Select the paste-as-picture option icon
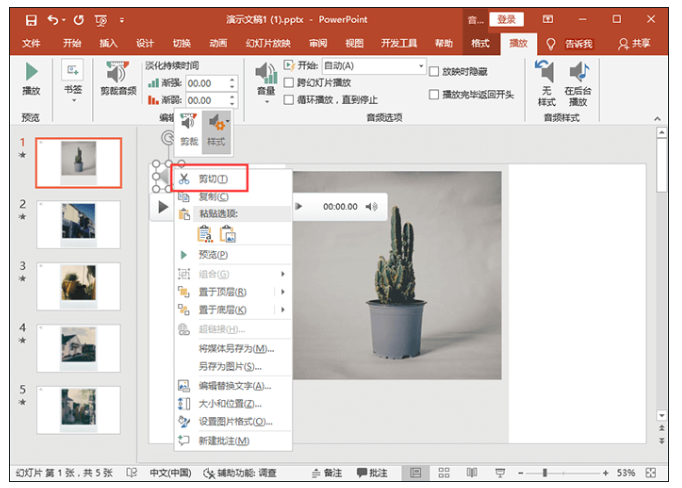Viewport: 682px width, 488px height. [x=227, y=234]
